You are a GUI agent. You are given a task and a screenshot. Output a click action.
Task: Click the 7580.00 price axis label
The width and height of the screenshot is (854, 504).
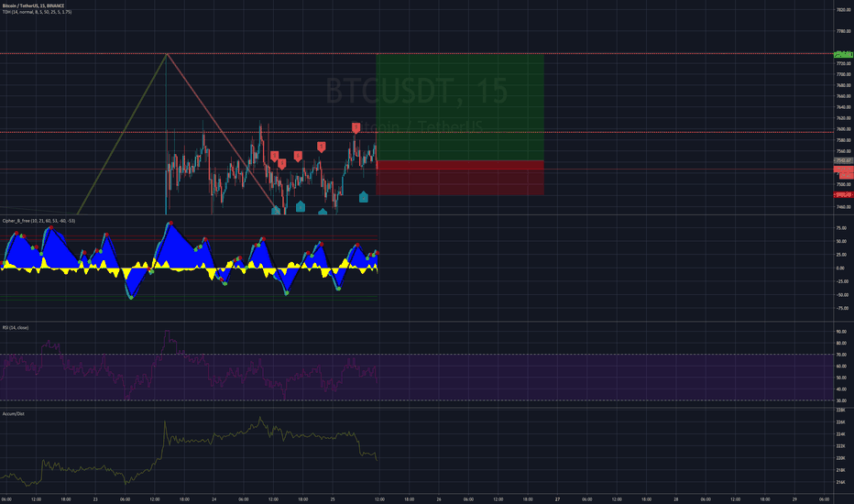pos(844,140)
